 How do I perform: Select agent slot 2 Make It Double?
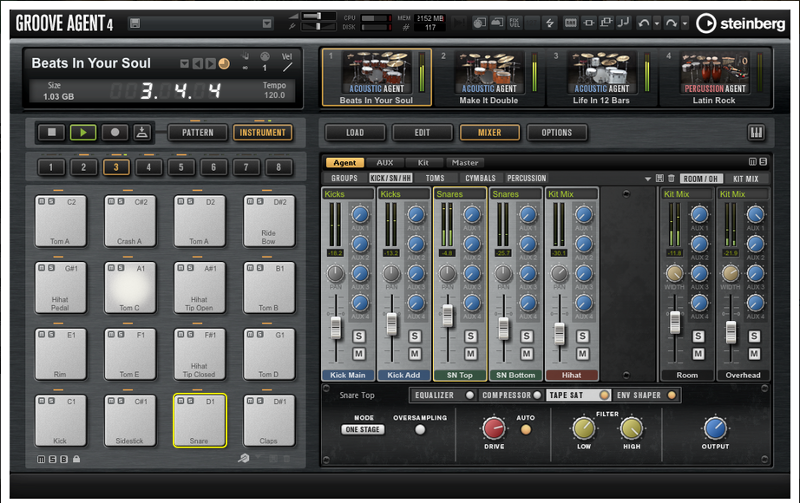click(489, 78)
